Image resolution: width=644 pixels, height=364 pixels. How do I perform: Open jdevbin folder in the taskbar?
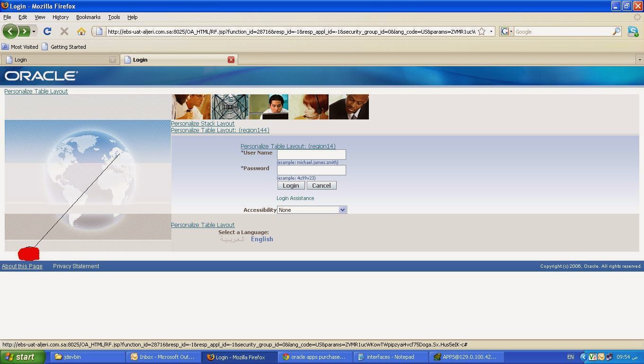(87, 357)
